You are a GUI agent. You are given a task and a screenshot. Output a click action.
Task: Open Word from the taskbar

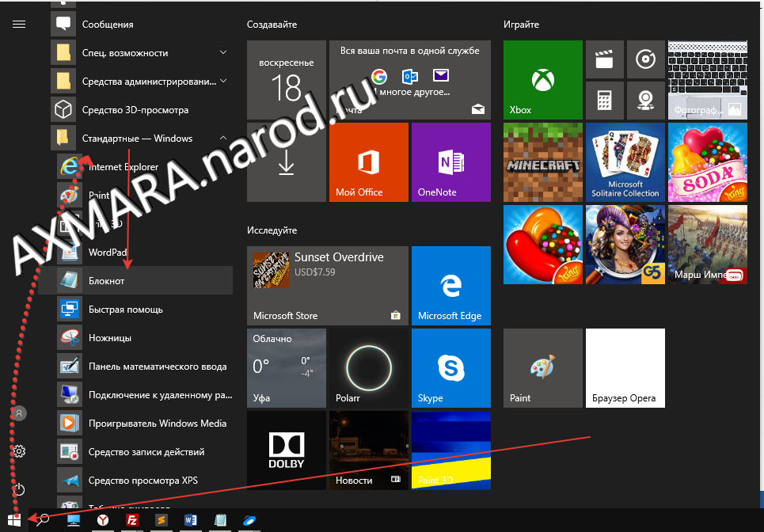point(191,521)
